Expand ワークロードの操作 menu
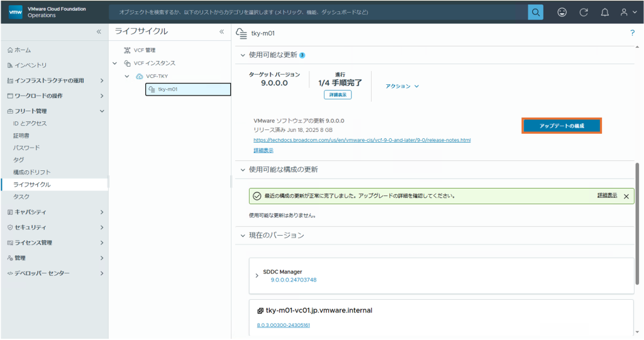 (102, 96)
